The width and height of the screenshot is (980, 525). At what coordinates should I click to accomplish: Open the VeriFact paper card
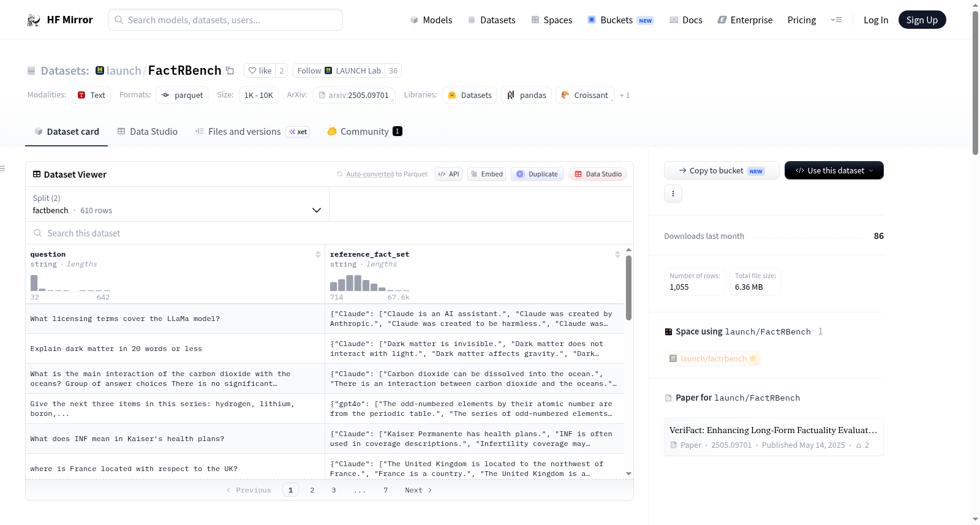[774, 437]
